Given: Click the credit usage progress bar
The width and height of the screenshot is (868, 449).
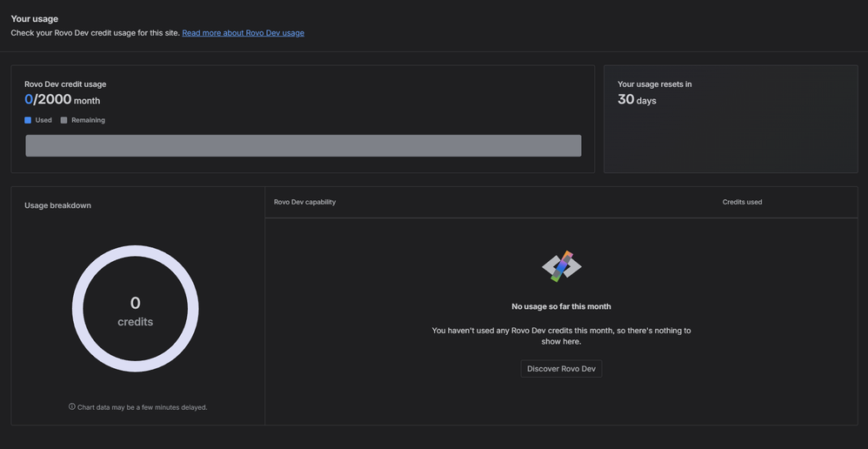Looking at the screenshot, I should click(304, 145).
